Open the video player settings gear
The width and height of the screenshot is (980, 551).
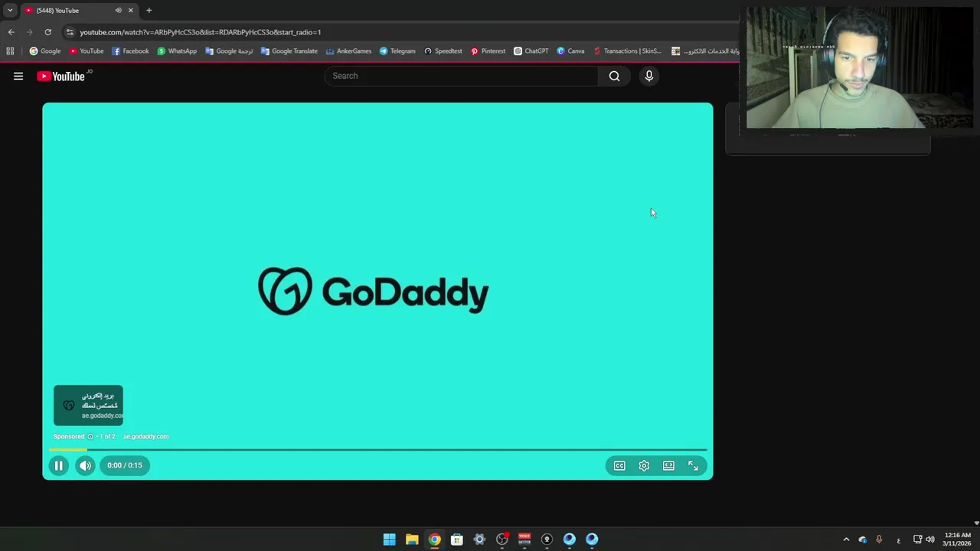644,465
